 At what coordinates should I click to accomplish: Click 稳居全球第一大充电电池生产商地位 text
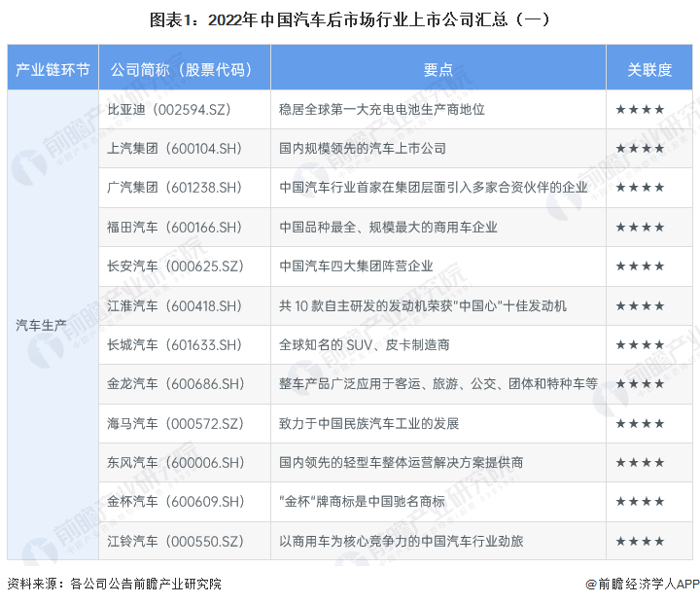382,110
